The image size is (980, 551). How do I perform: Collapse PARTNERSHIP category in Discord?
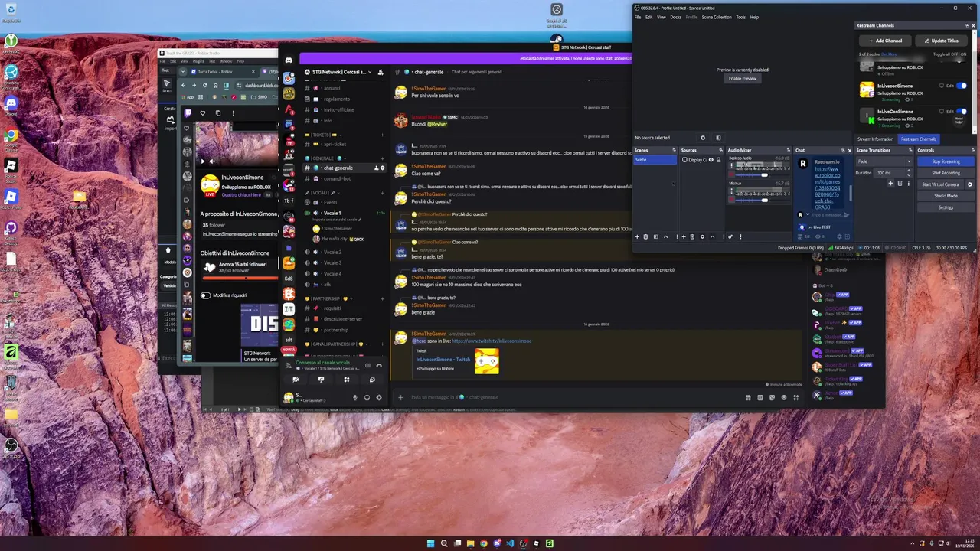click(x=329, y=298)
